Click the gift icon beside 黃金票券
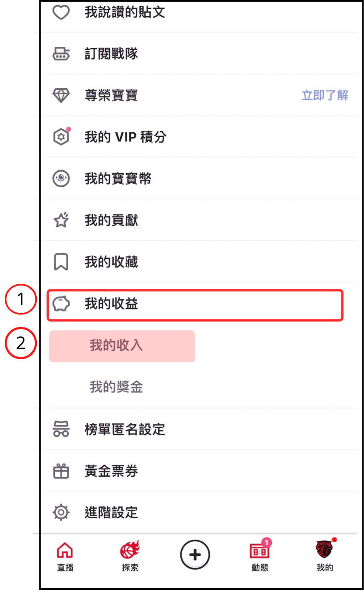Viewport: 364px width, 592px height. [x=61, y=471]
